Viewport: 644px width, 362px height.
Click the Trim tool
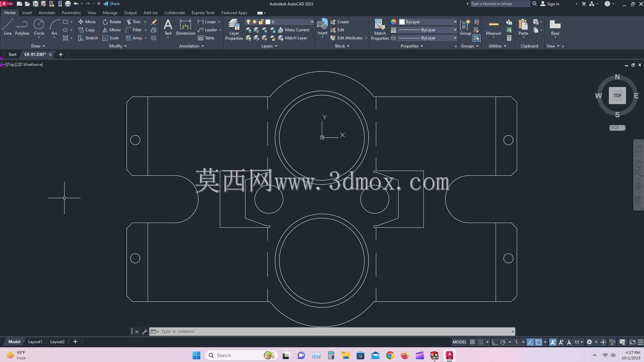tap(133, 22)
